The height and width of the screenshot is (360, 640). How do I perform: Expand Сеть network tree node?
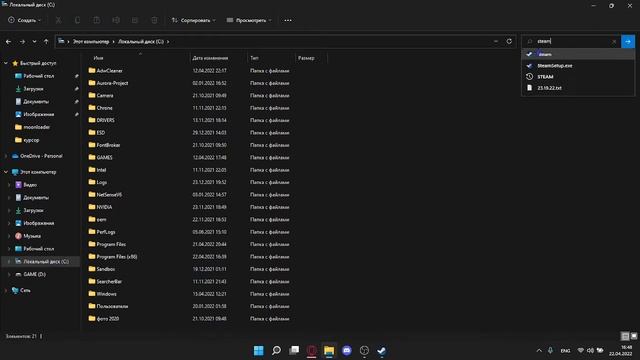click(x=6, y=290)
